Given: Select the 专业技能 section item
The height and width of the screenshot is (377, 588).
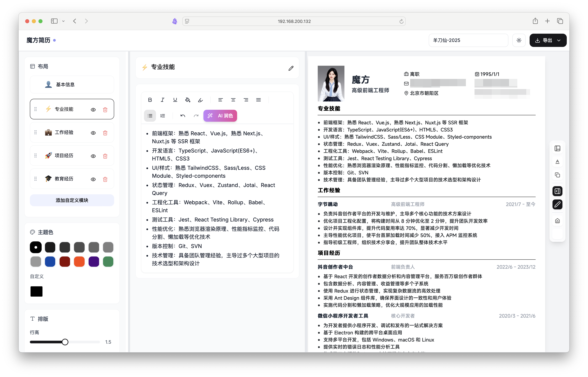Looking at the screenshot, I should 72,109.
